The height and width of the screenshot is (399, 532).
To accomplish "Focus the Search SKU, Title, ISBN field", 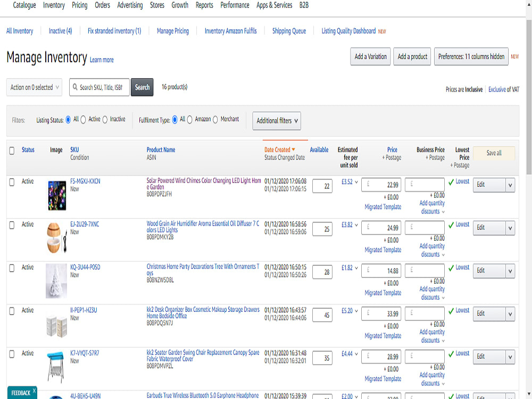I will 99,87.
